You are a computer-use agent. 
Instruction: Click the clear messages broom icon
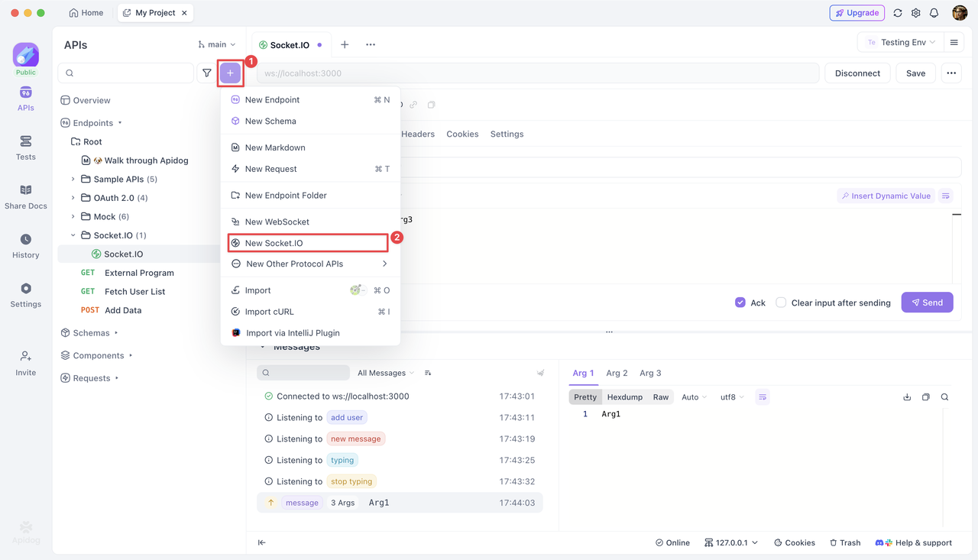coord(540,373)
